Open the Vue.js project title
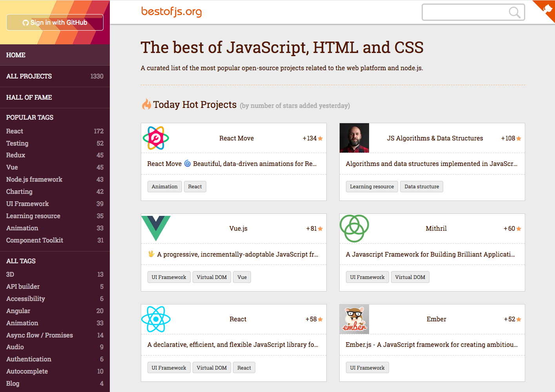The height and width of the screenshot is (392, 555). click(238, 228)
